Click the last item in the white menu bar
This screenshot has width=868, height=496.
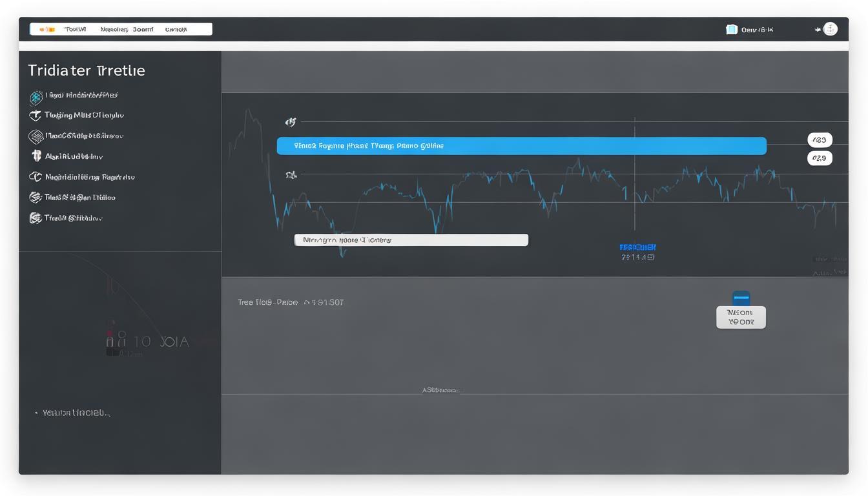(176, 30)
